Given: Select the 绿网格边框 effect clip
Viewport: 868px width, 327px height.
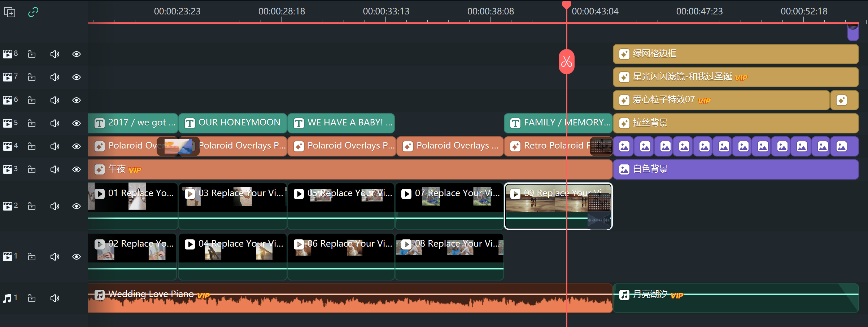Looking at the screenshot, I should point(736,54).
